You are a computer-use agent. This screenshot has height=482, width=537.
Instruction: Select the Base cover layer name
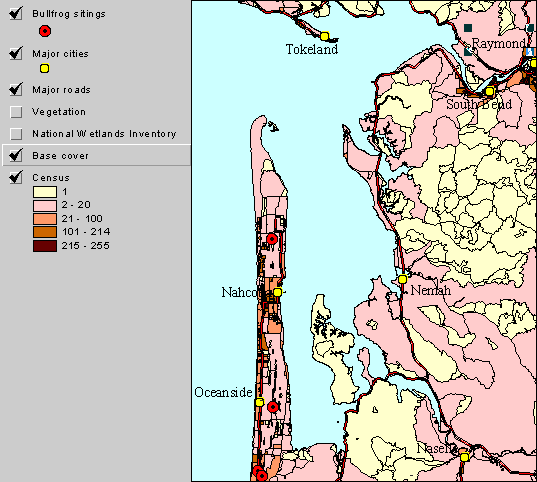point(60,156)
